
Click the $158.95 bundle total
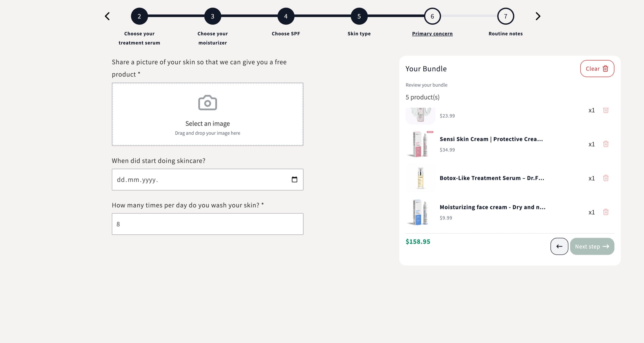click(x=418, y=242)
